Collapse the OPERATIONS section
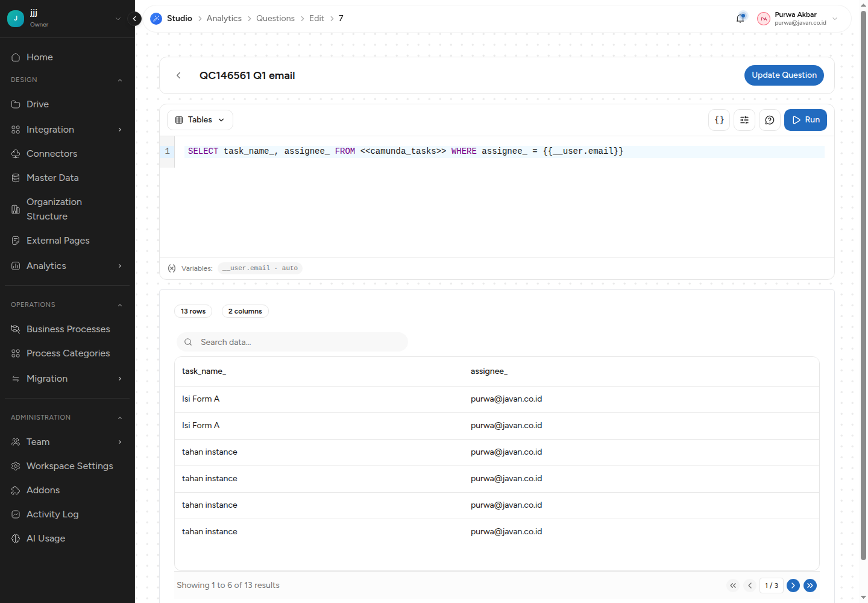 pyautogui.click(x=120, y=305)
